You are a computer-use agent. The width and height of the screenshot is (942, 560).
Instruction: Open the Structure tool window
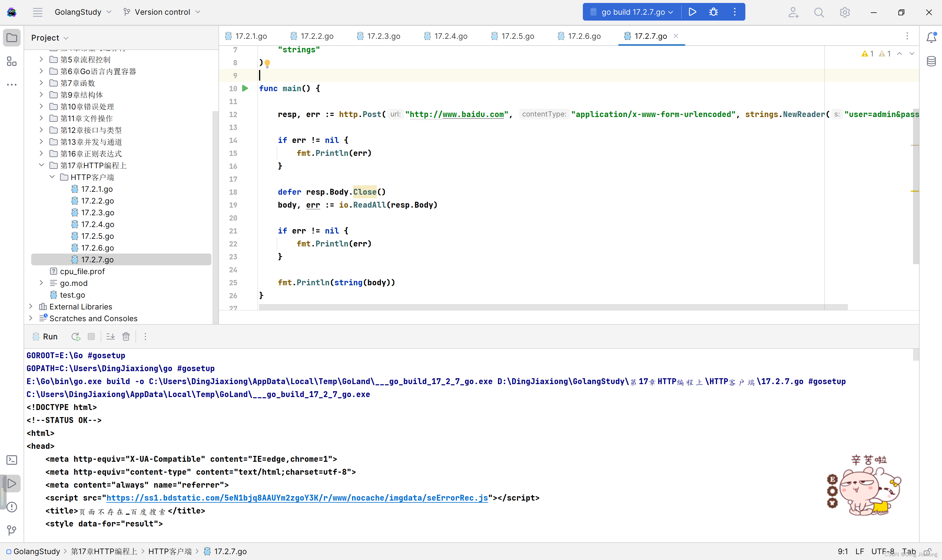pos(12,61)
